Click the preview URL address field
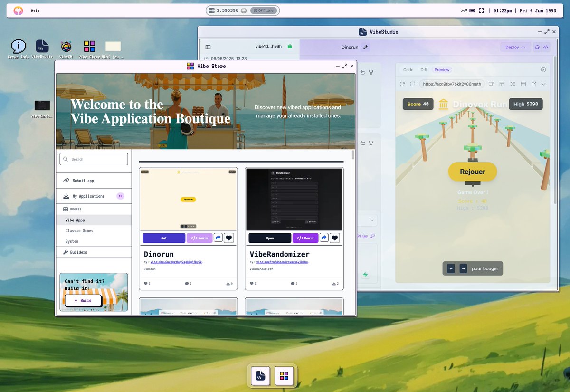The height and width of the screenshot is (392, 570). [x=452, y=84]
